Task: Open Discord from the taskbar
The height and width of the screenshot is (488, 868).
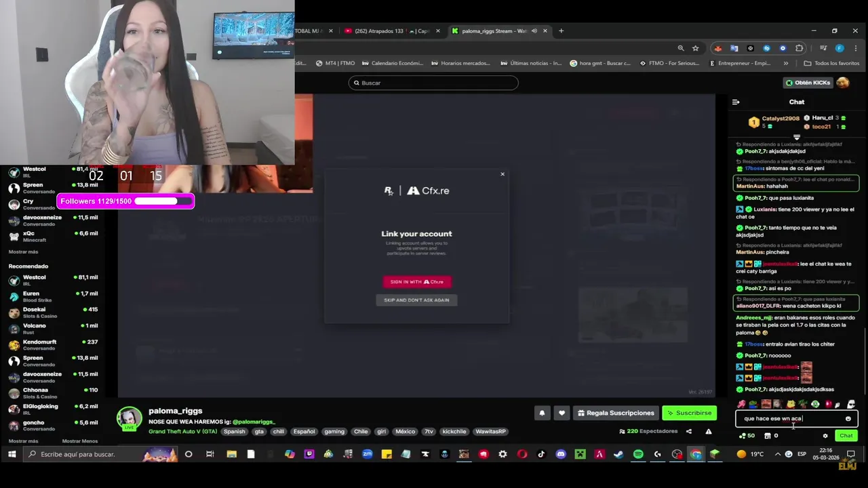Action: [561, 454]
